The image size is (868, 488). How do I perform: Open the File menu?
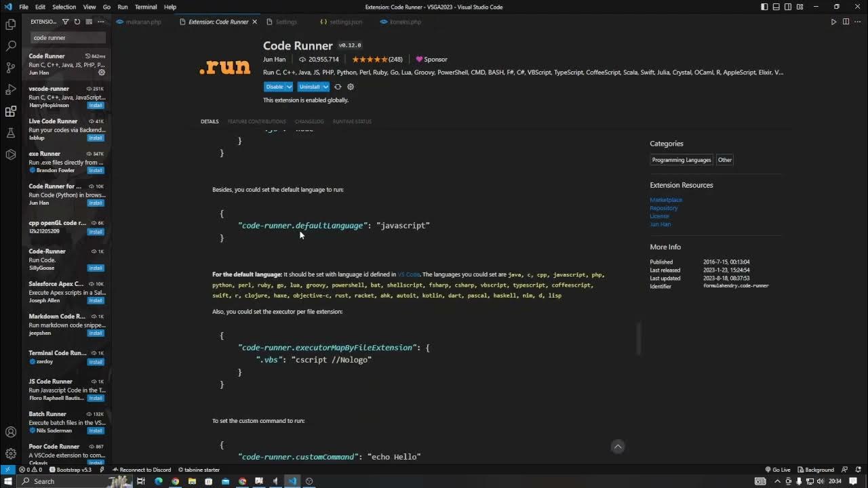(x=24, y=7)
